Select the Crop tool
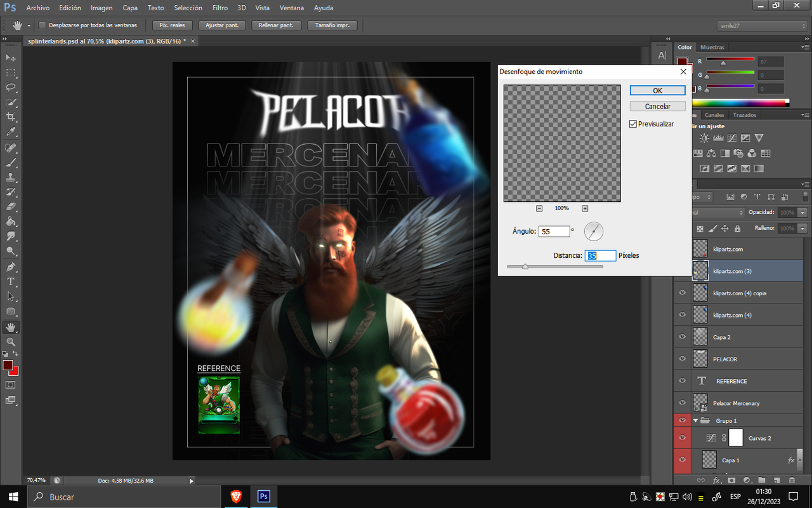812x508 pixels. click(11, 117)
